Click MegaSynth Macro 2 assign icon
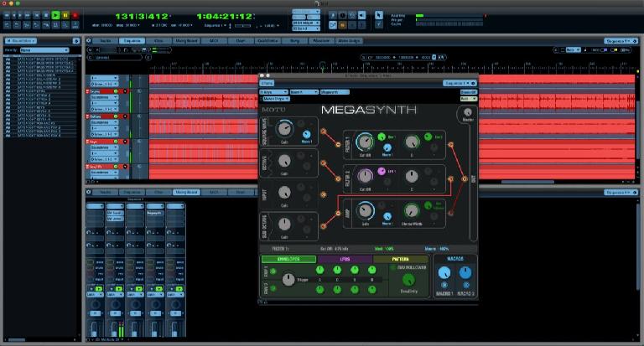The width and height of the screenshot is (644, 346). click(466, 285)
